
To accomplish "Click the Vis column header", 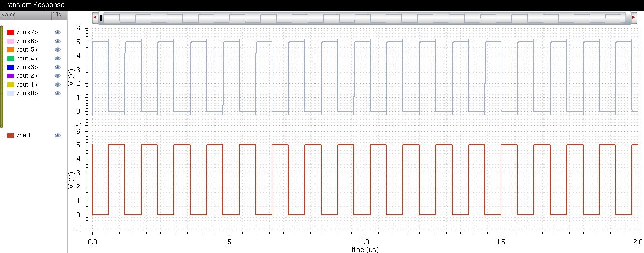I will pos(58,15).
